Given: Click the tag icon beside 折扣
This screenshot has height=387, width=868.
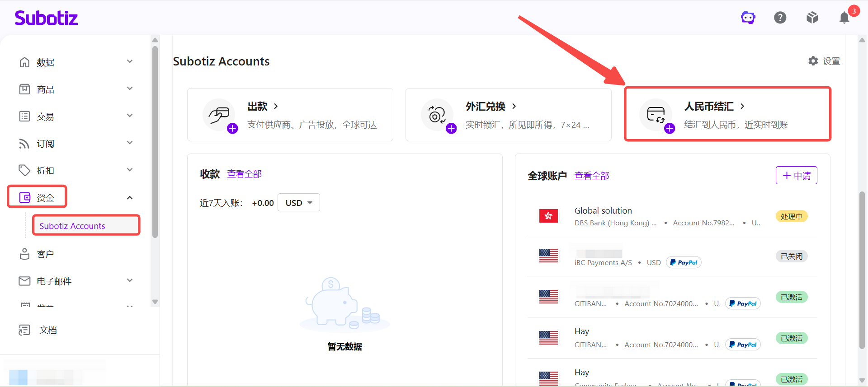Looking at the screenshot, I should coord(24,170).
